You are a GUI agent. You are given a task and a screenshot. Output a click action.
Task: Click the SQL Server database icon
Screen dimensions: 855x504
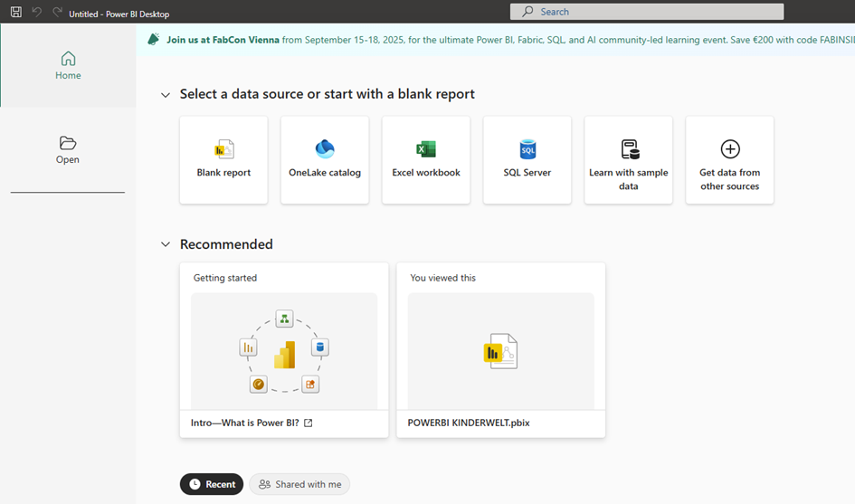[527, 149]
